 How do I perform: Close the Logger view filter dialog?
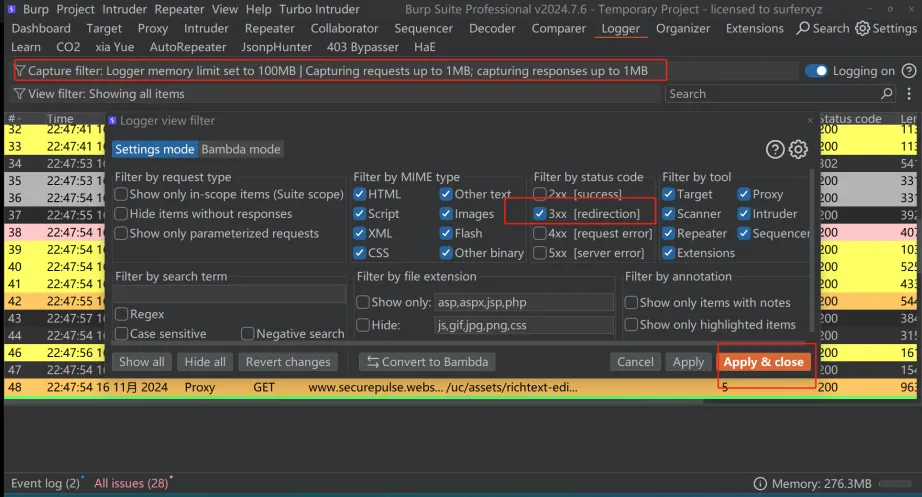pos(810,121)
